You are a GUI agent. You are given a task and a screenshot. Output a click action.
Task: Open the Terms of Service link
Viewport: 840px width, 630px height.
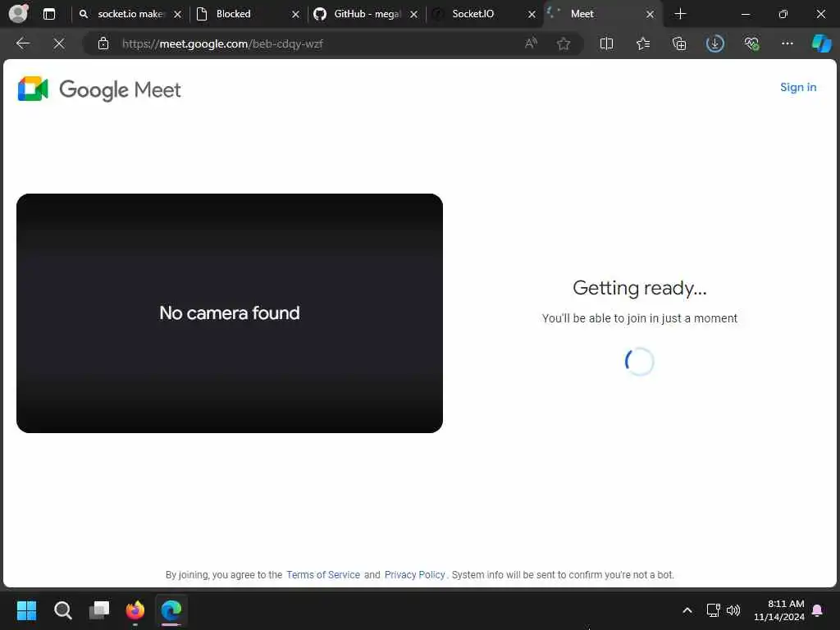coord(323,574)
